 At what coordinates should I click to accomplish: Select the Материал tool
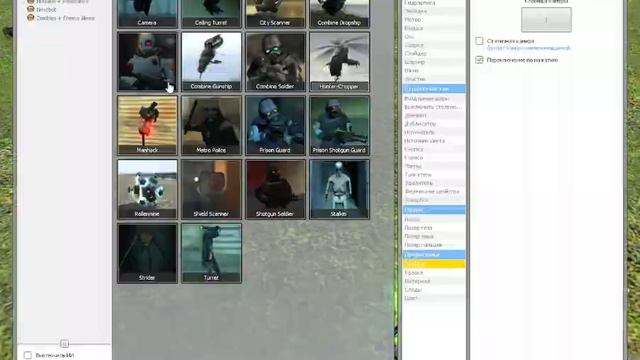point(433,281)
